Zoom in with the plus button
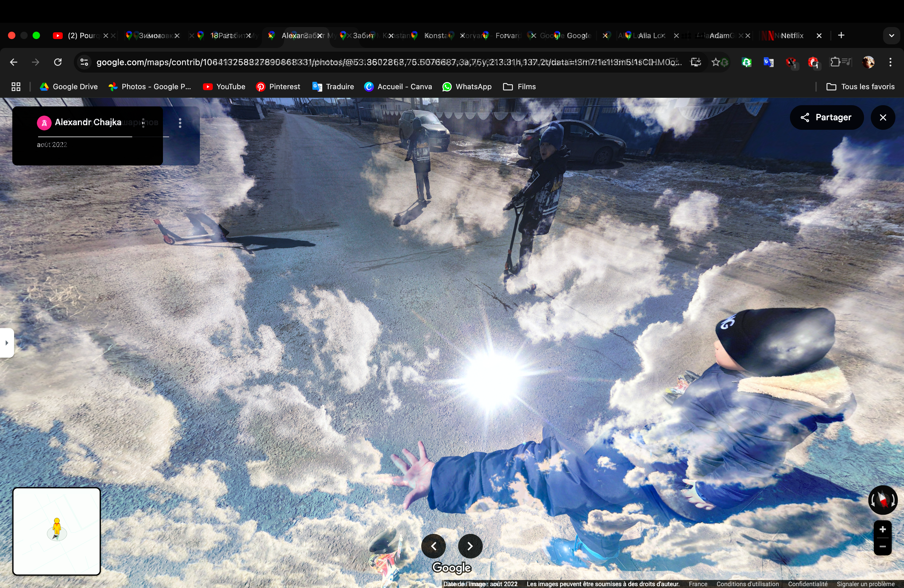The image size is (904, 588). 882,529
